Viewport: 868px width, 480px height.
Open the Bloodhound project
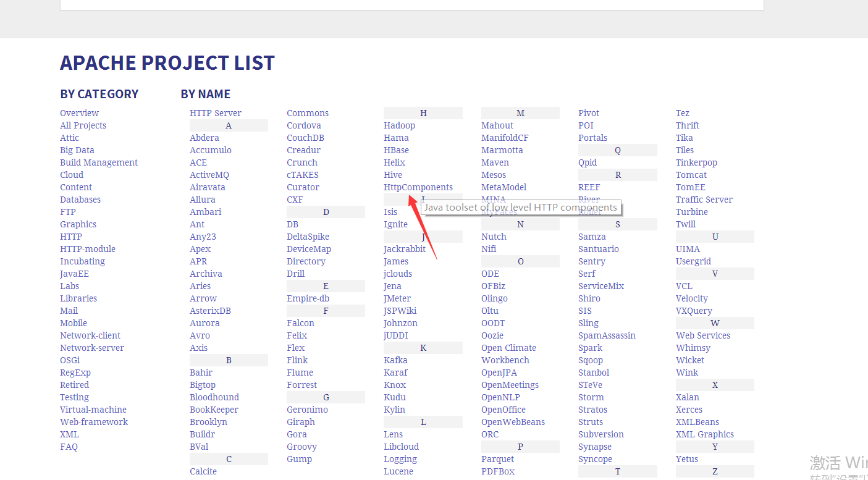[x=214, y=397]
